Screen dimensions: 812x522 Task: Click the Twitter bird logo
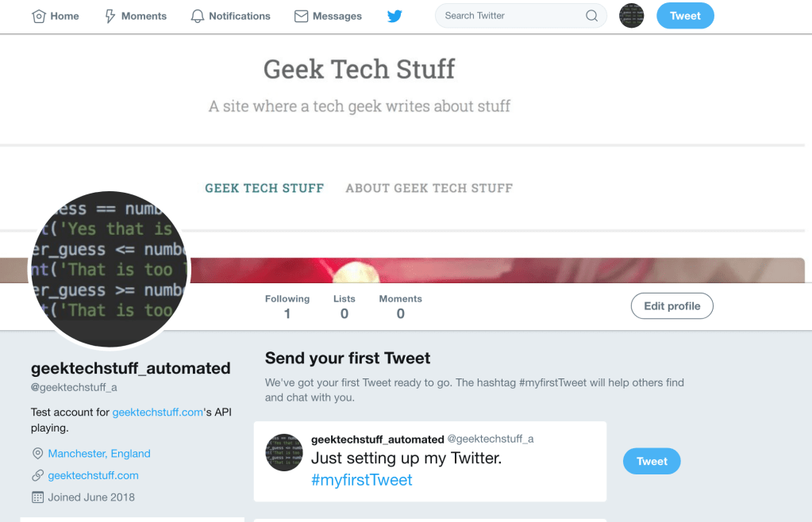click(394, 15)
